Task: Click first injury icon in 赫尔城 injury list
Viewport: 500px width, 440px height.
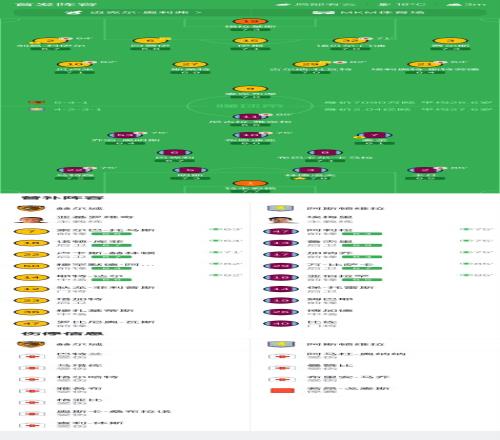Action: point(32,356)
